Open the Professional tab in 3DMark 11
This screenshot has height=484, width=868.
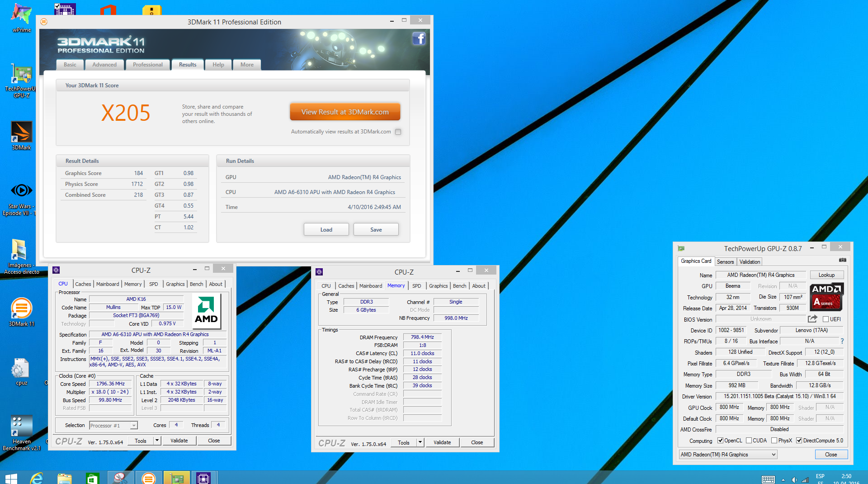(x=148, y=65)
